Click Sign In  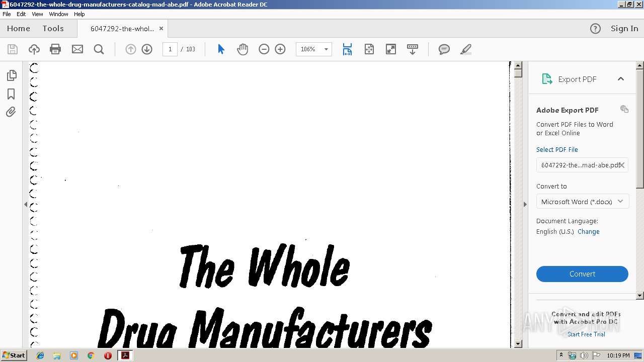point(624,29)
